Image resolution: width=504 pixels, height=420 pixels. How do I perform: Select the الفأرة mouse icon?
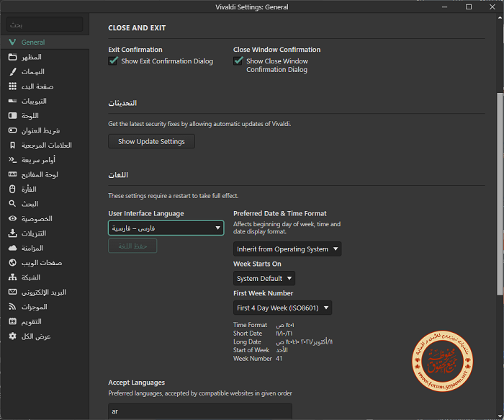12,189
